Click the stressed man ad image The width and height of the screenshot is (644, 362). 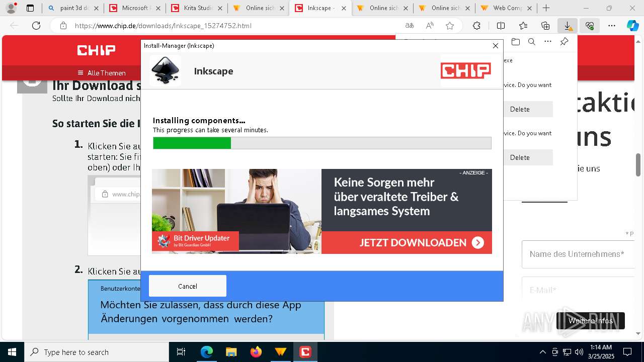tap(236, 211)
